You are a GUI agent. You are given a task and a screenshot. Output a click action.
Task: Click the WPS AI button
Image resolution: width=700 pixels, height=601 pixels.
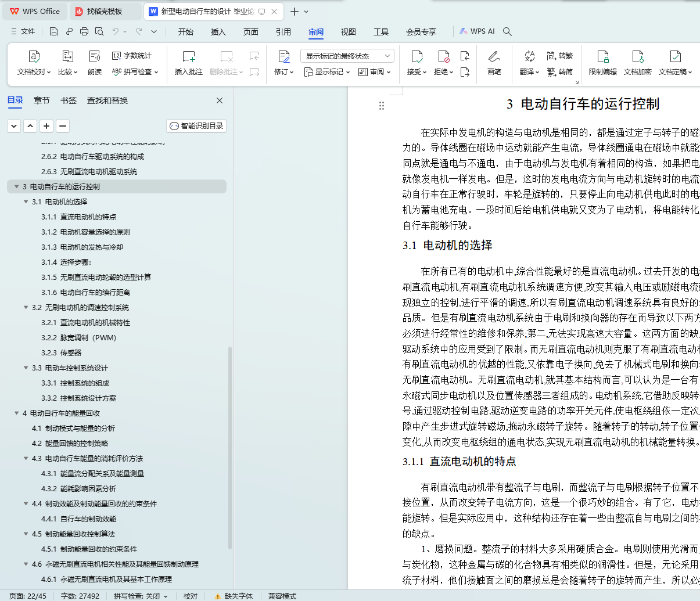(x=477, y=31)
